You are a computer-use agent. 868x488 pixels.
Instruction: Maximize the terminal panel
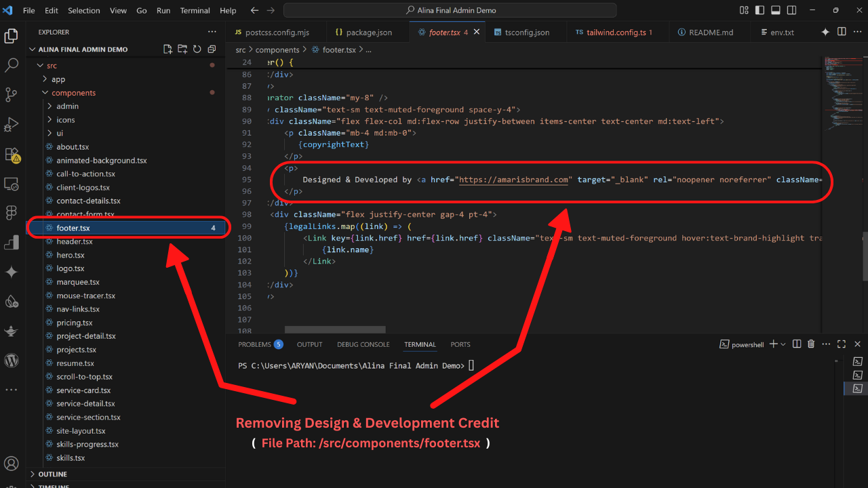coord(841,344)
